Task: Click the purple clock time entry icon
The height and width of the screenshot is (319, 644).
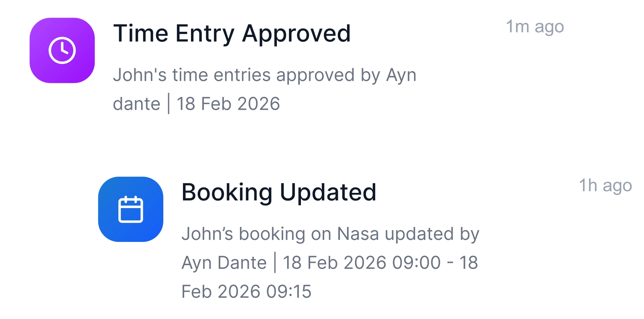Action: tap(62, 51)
